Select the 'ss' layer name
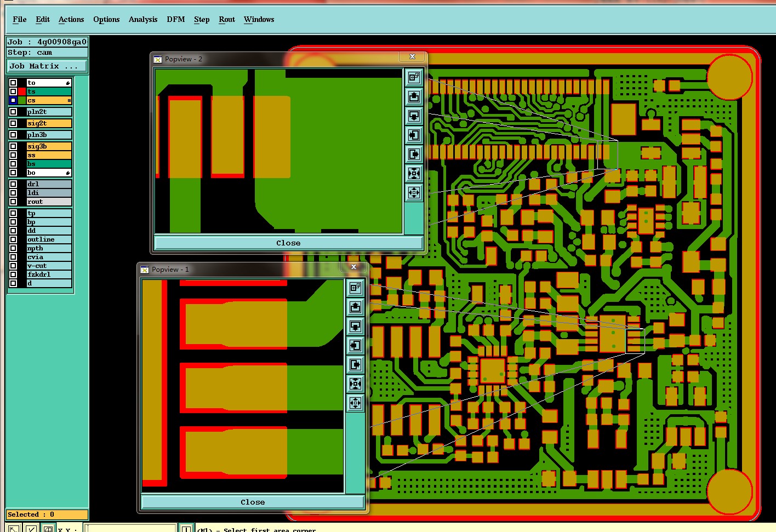Viewport: 776px width, 532px height. pos(49,155)
